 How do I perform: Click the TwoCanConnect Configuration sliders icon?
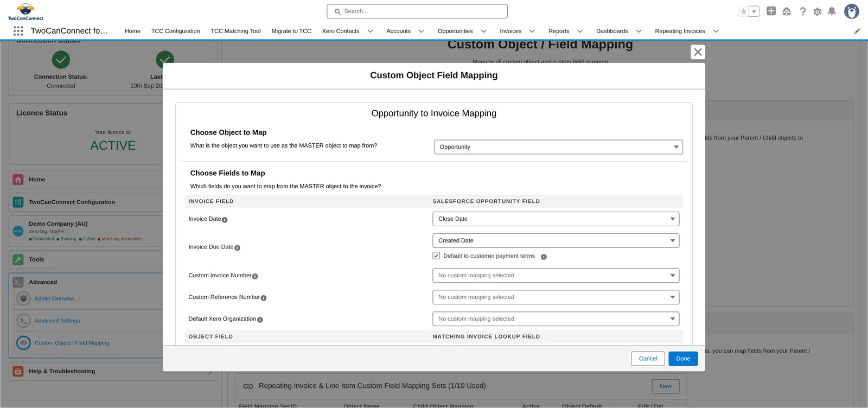pos(18,202)
